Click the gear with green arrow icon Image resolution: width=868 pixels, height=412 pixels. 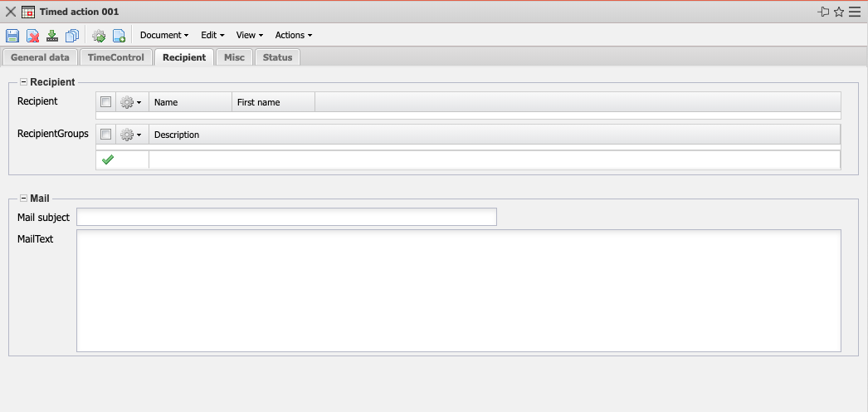pyautogui.click(x=99, y=36)
